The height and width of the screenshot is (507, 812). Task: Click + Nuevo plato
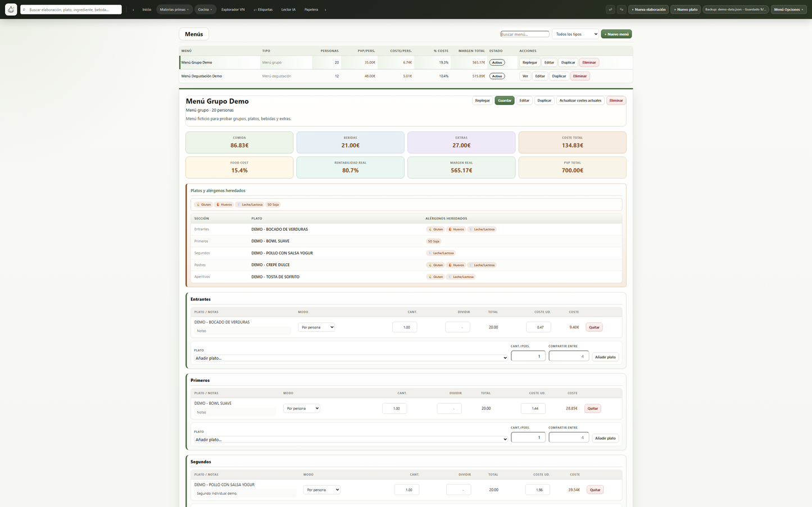[686, 10]
